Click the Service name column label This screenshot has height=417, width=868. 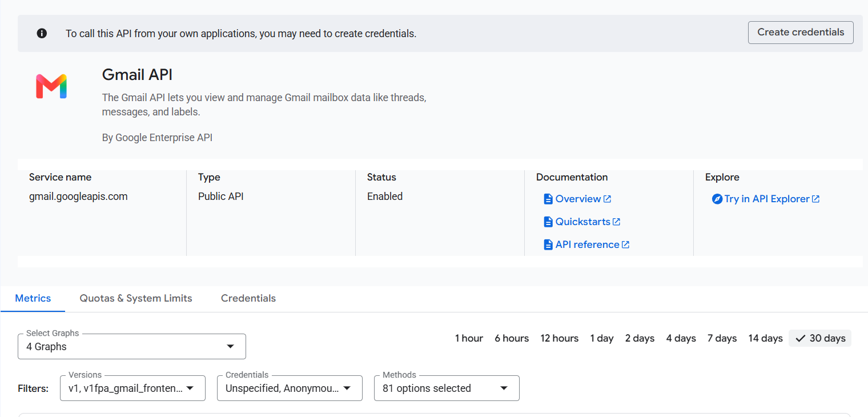click(60, 177)
